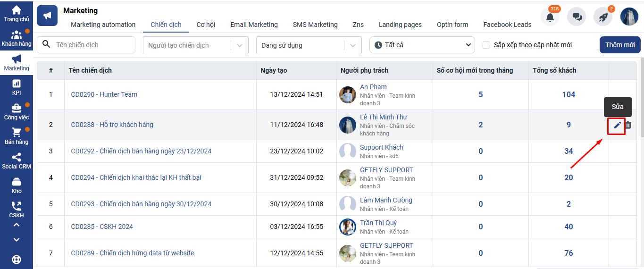The width and height of the screenshot is (644, 269).
Task: Go to Trang chủ home icon
Action: pyautogui.click(x=17, y=13)
